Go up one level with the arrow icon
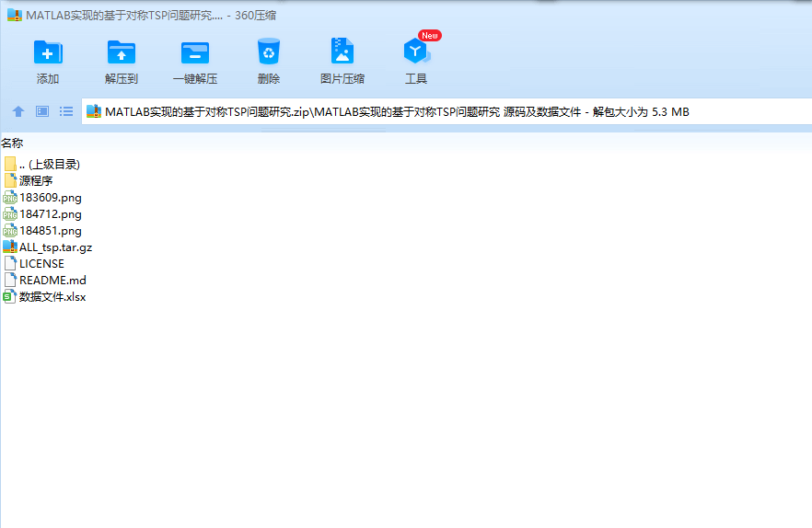 click(x=18, y=111)
